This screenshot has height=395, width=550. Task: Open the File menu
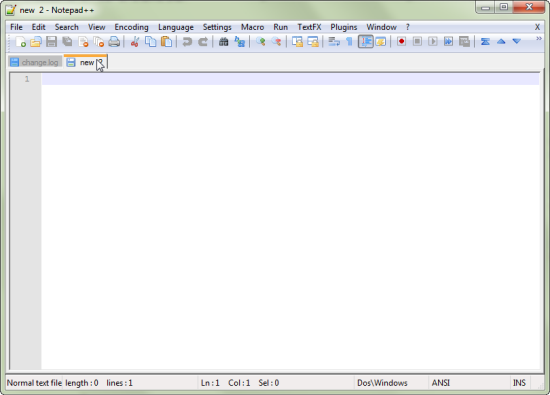[x=16, y=27]
